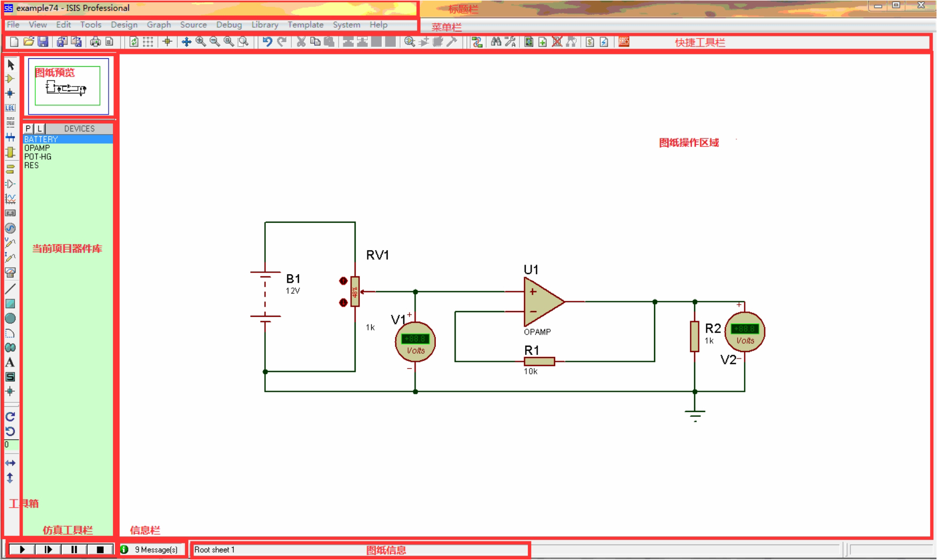The image size is (937, 560).
Task: Open the Library menu
Action: [x=265, y=25]
